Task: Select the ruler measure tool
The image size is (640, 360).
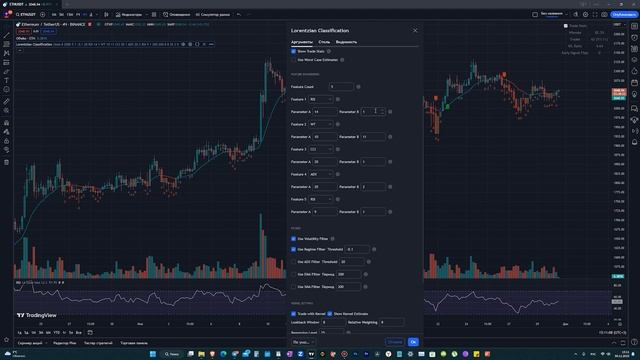Action: point(7,101)
